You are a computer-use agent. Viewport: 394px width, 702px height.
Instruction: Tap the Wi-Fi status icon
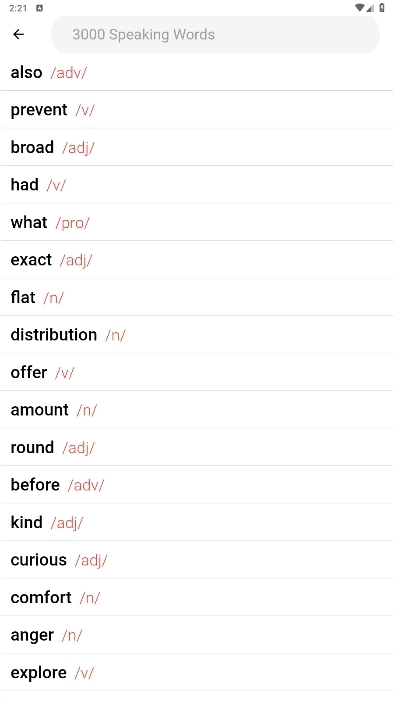[x=359, y=8]
